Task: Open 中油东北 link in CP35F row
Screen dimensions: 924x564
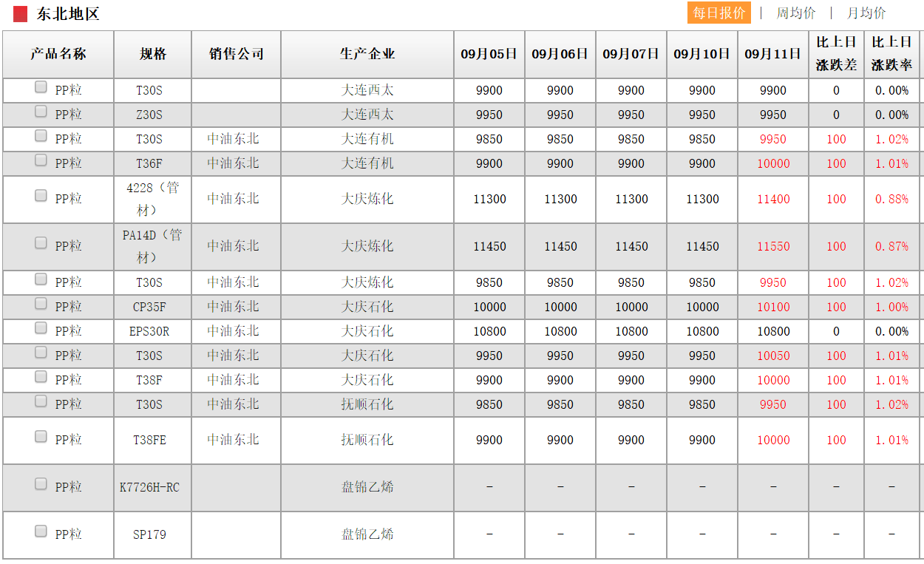Action: click(x=233, y=307)
